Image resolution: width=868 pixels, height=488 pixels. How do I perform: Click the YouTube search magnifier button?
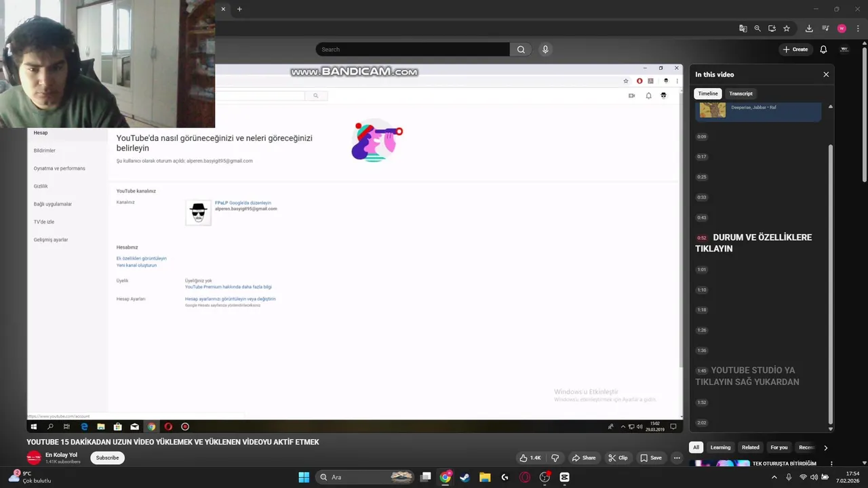pyautogui.click(x=521, y=49)
